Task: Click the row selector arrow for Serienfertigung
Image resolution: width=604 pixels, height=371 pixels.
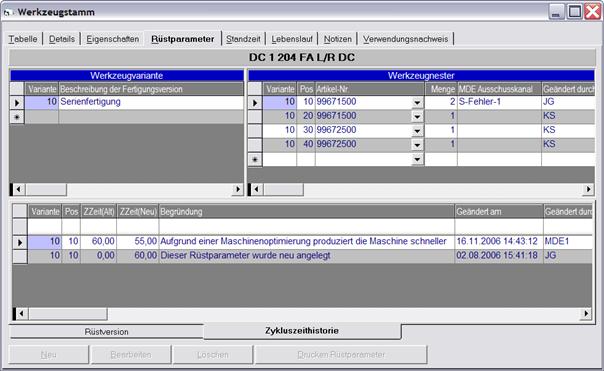Action: coord(17,102)
